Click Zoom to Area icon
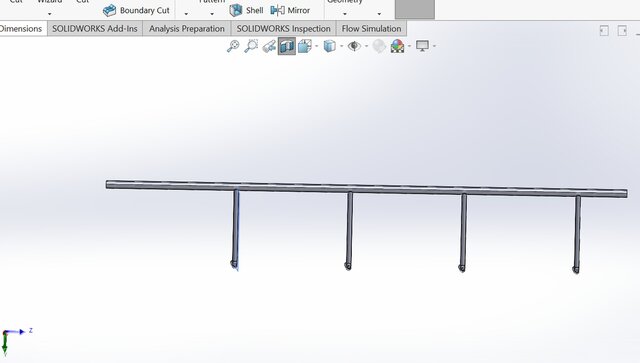Image resolution: width=640 pixels, height=363 pixels. tap(251, 46)
